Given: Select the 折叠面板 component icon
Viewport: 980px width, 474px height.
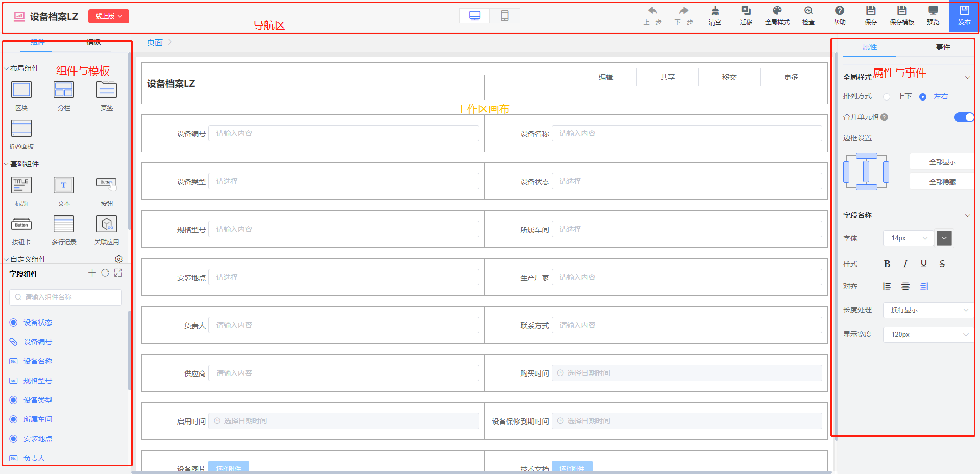Looking at the screenshot, I should [21, 129].
